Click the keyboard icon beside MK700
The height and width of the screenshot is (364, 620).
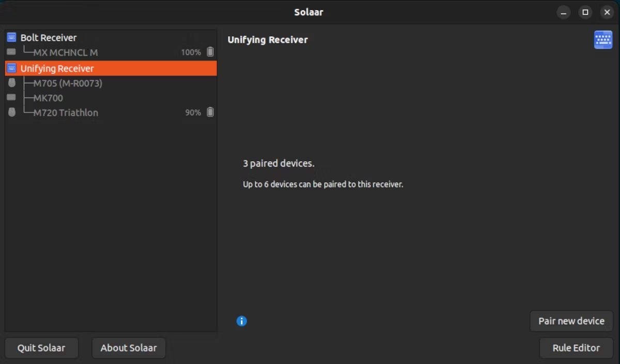point(11,97)
